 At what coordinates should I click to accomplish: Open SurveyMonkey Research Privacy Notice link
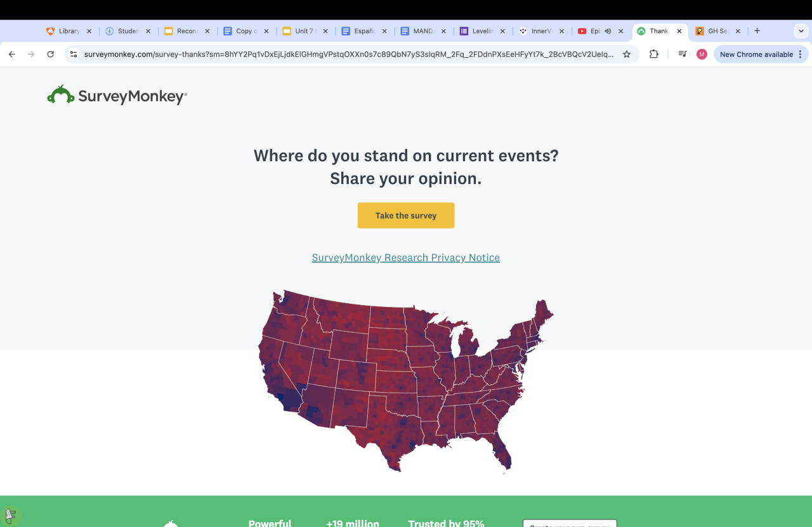tap(406, 257)
